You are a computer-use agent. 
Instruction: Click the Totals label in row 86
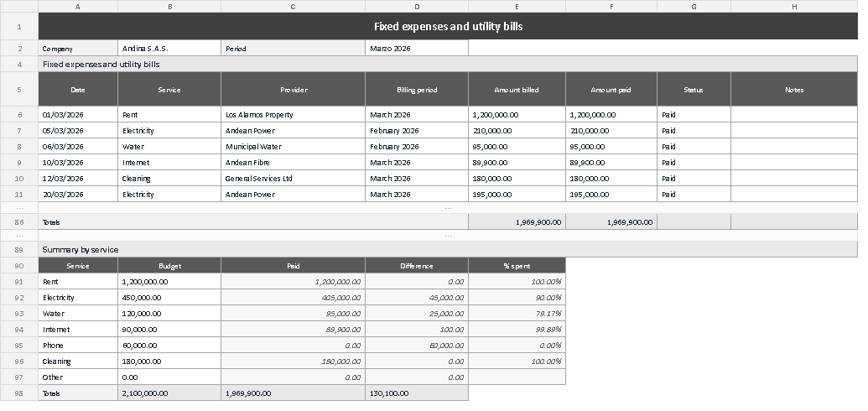tap(253, 222)
